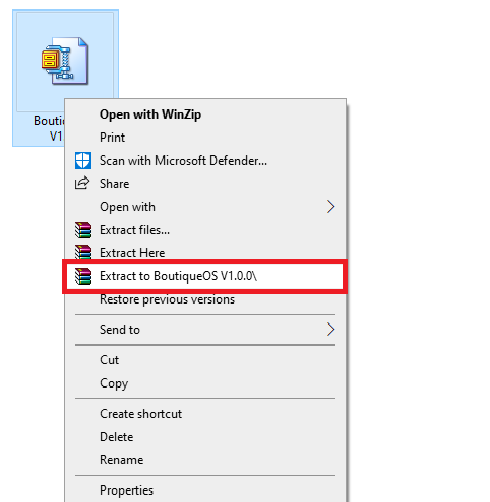Viewport: 490px width, 502px height.
Task: Click the Share arrow icon
Action: tap(82, 183)
